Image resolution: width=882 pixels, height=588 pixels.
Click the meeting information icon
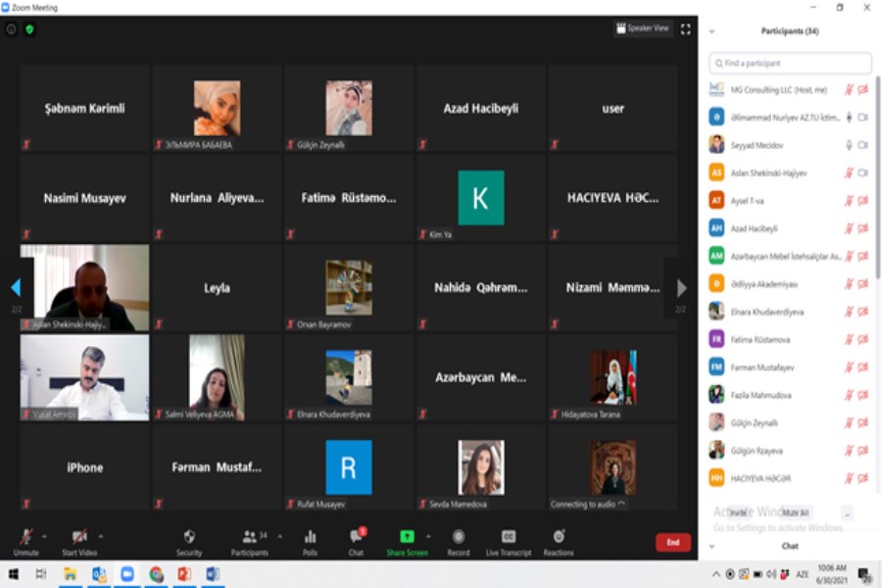(x=11, y=29)
